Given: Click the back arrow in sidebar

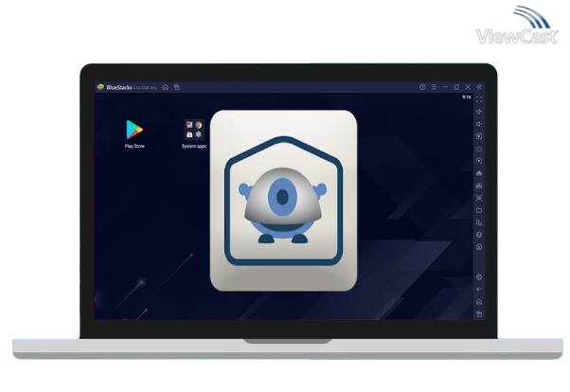Looking at the screenshot, I should 479,290.
